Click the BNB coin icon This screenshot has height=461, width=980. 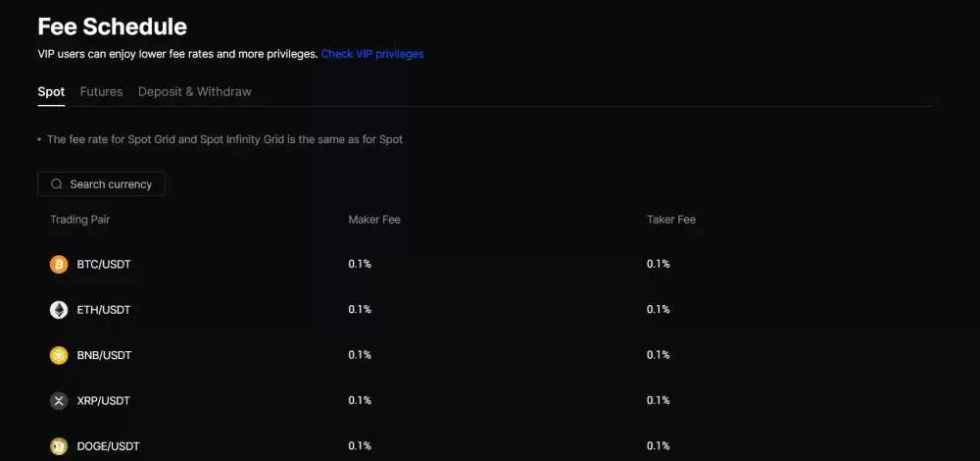coord(59,355)
